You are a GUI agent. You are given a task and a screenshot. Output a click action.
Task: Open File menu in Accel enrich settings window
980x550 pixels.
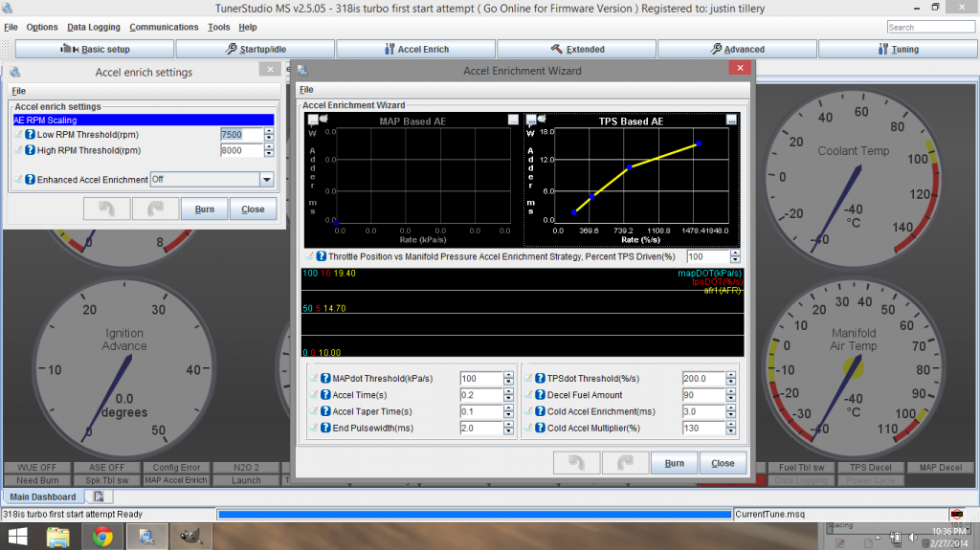pyautogui.click(x=19, y=91)
